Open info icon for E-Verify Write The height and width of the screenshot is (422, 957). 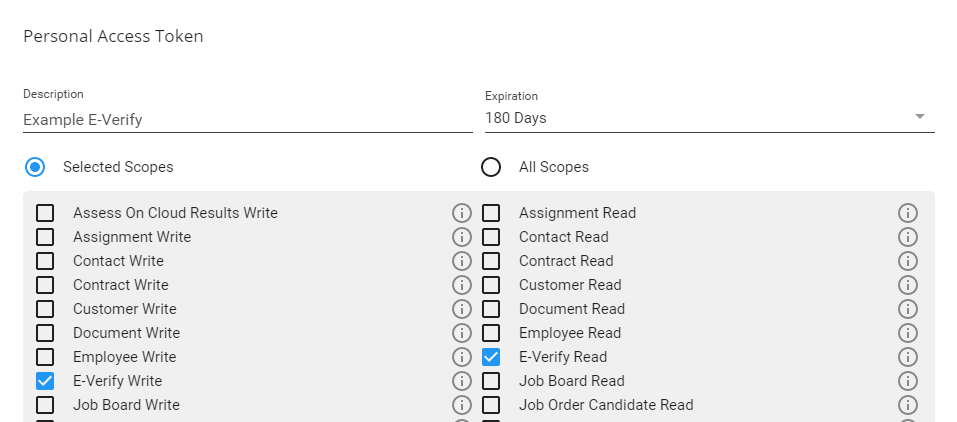(x=462, y=381)
